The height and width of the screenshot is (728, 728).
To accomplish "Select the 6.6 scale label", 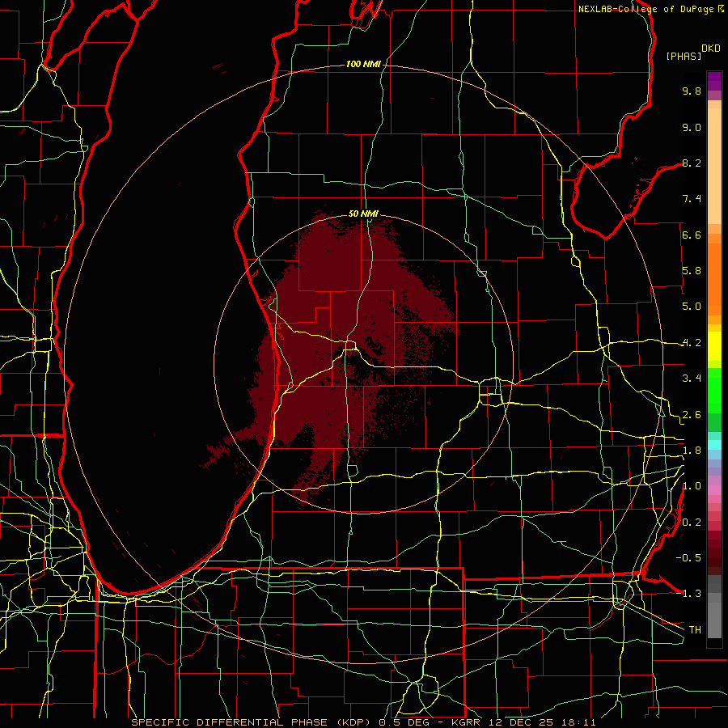I will 692,235.
